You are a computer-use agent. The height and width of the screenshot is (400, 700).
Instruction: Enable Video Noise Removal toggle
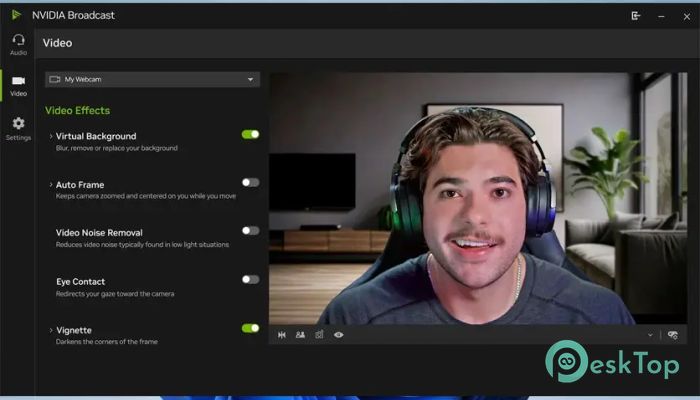click(x=250, y=230)
